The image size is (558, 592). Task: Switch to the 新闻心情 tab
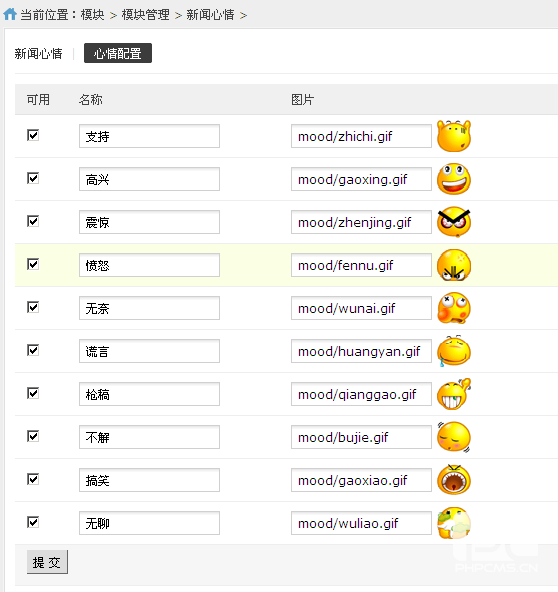click(x=39, y=54)
